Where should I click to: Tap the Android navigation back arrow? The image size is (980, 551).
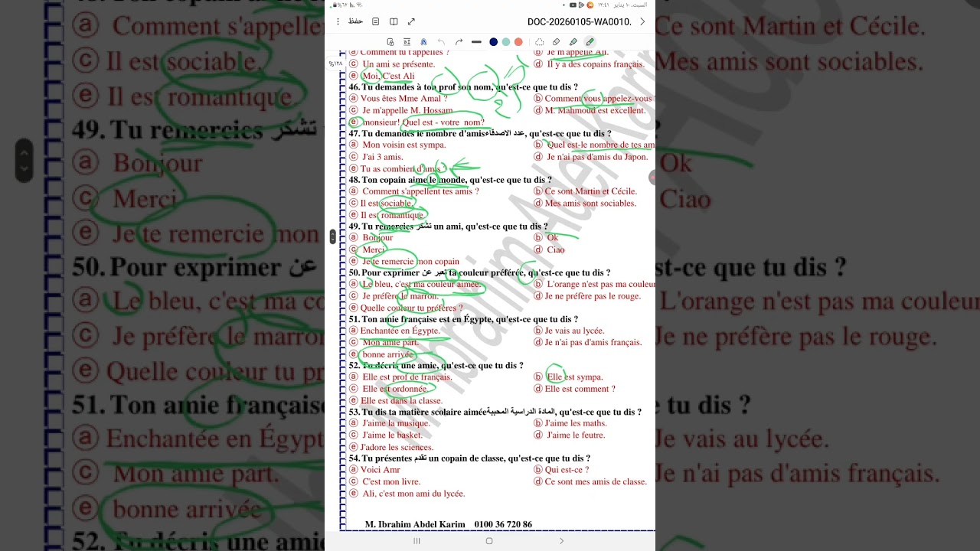[x=561, y=541]
